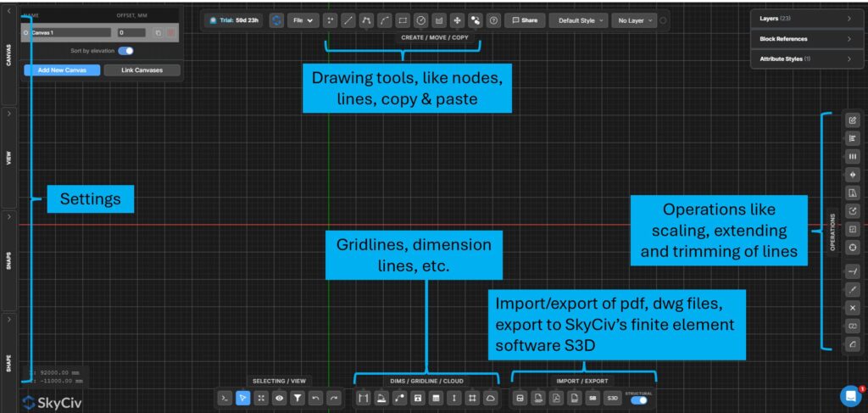Viewport: 868px width, 413px height.
Task: Toggle the Sort by elevation switch
Action: tap(125, 51)
